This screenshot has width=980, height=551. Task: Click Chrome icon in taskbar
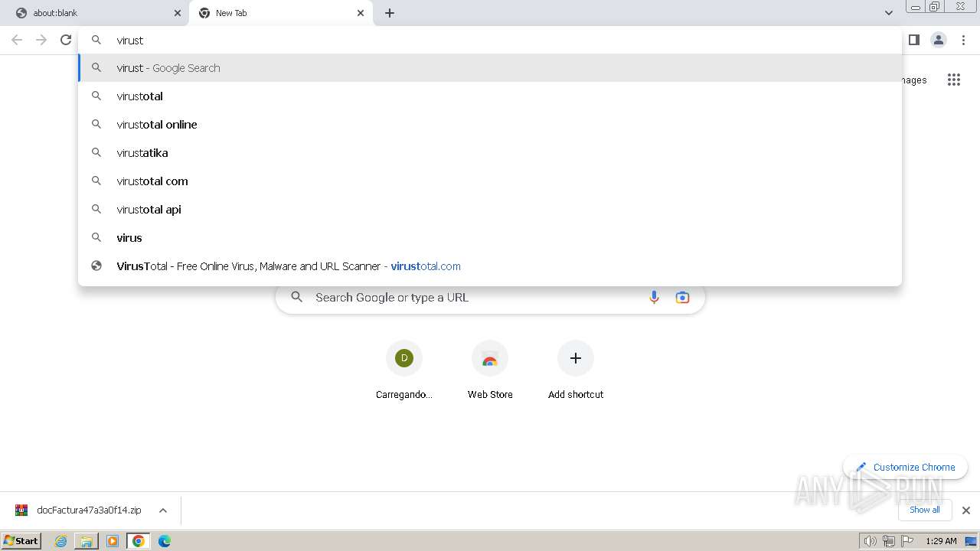[139, 541]
